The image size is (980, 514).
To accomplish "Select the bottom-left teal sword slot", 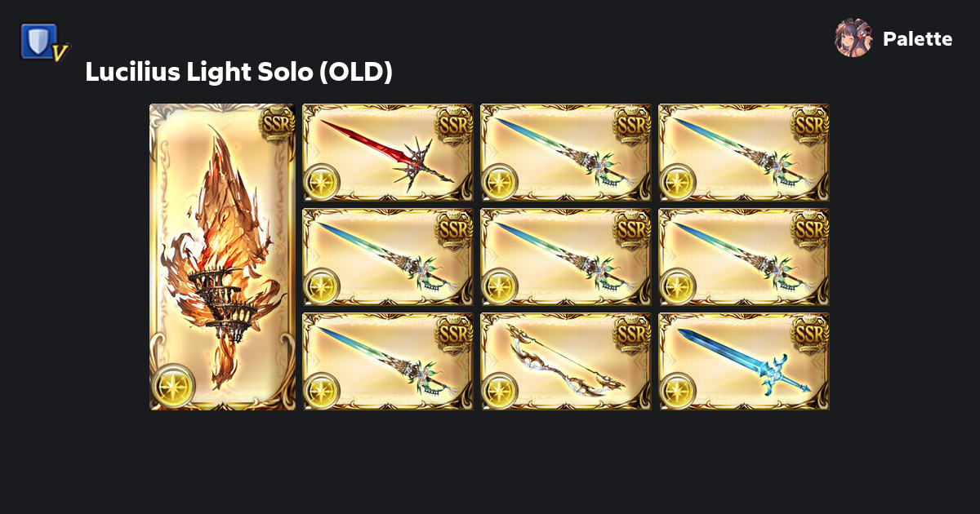I will [x=389, y=361].
